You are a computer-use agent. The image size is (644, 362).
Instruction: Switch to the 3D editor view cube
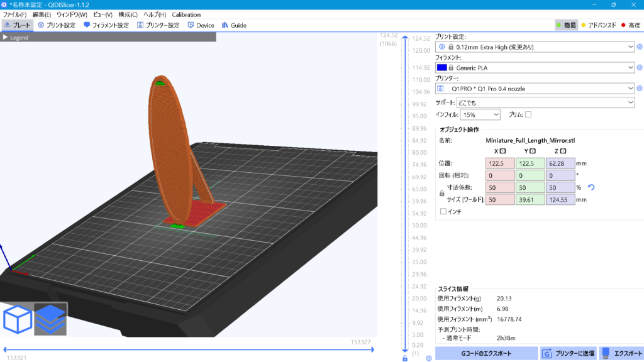18,320
